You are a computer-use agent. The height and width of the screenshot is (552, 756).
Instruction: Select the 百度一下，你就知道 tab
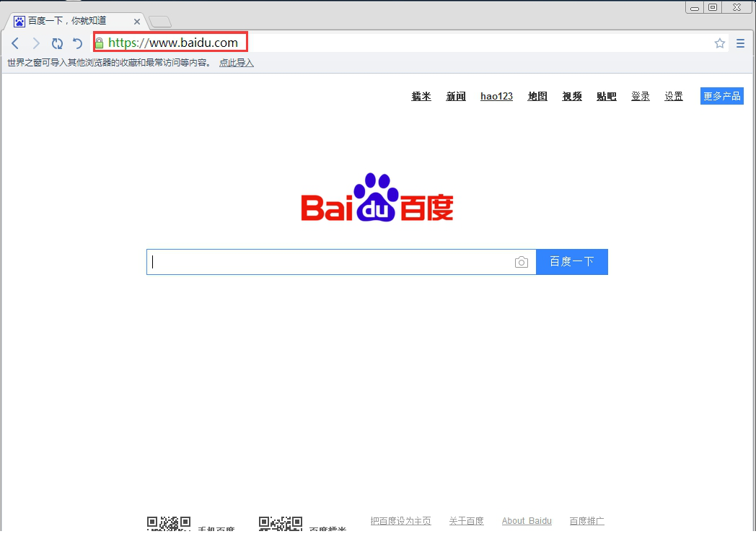coord(76,21)
